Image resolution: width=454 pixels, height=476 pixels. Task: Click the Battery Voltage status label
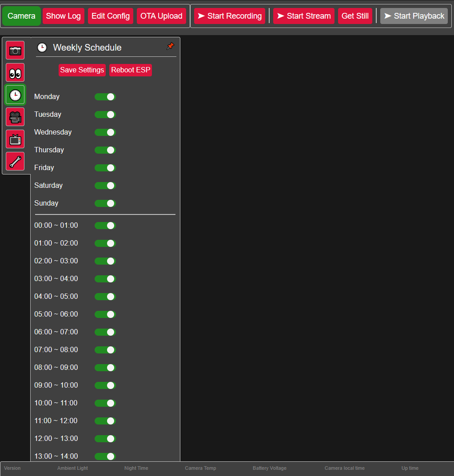[x=270, y=468]
